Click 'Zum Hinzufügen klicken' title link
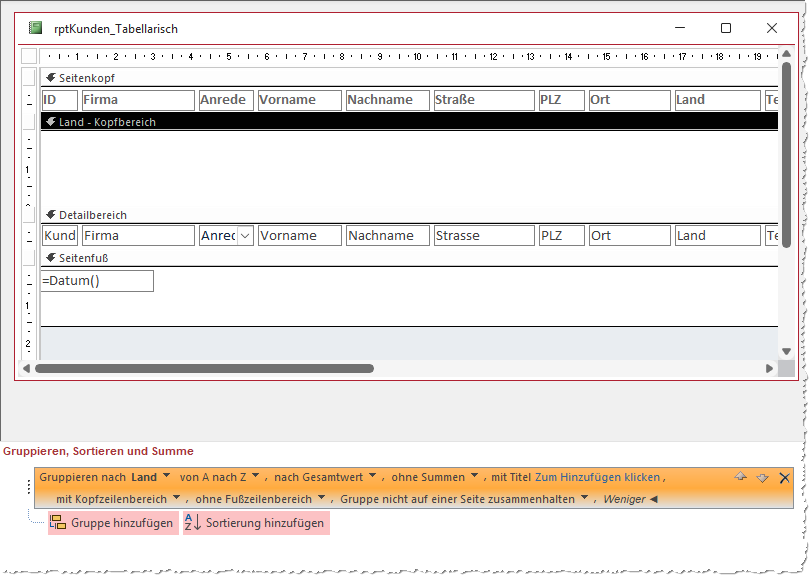Screen dimensions: 812x580 (x=598, y=478)
